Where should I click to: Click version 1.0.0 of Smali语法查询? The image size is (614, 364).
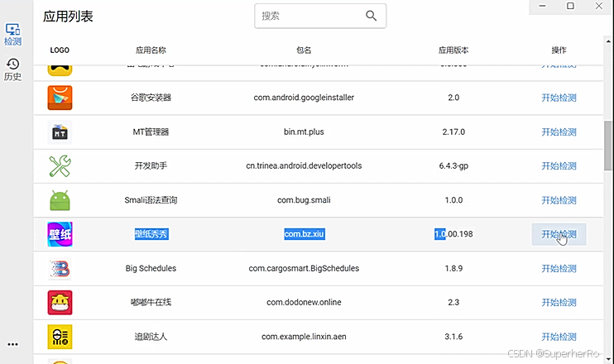(453, 200)
